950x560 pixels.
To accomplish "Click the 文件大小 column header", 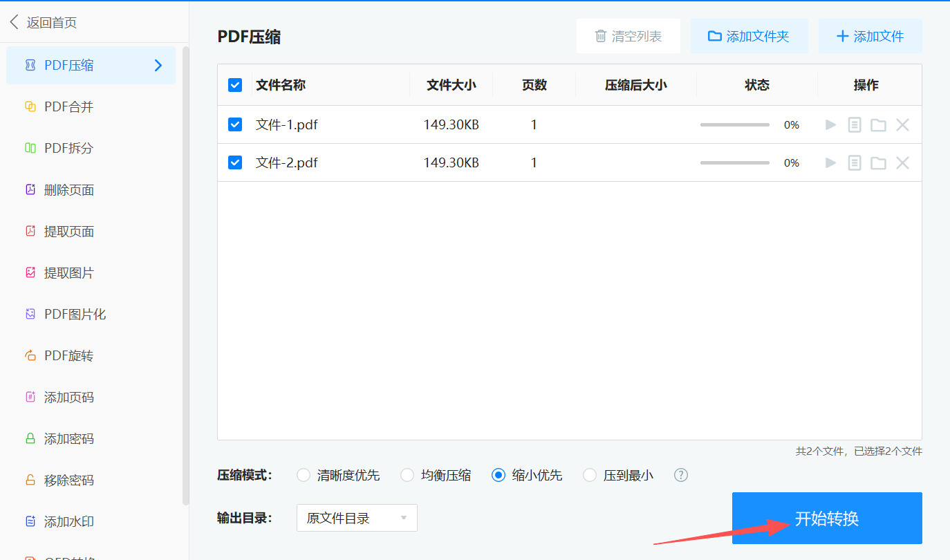I will coord(451,85).
